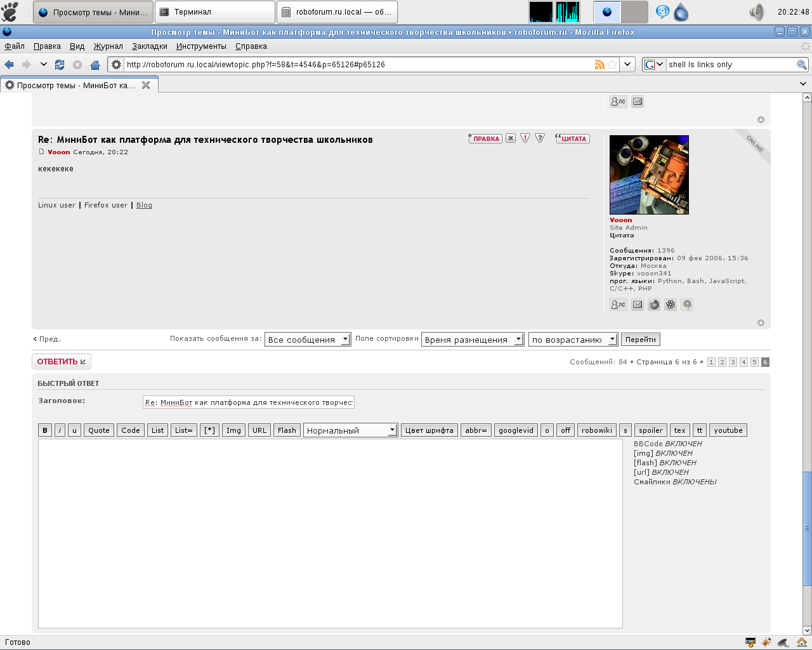Open the Инструменты menu
The width and height of the screenshot is (812, 650).
click(201, 46)
